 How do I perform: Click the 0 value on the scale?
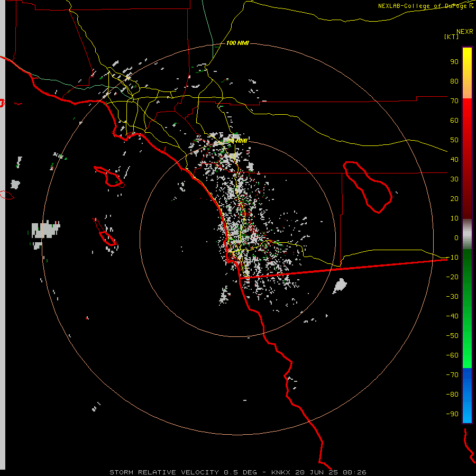(x=456, y=237)
